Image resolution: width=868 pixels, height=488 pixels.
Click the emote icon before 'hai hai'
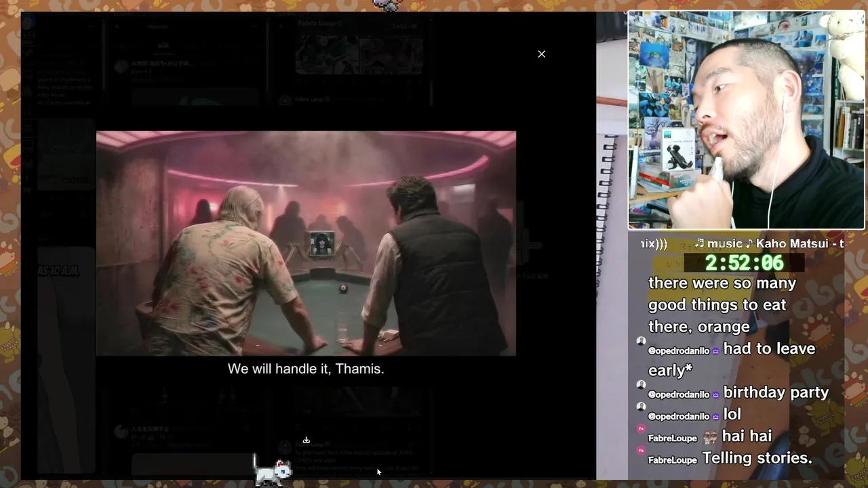(710, 437)
